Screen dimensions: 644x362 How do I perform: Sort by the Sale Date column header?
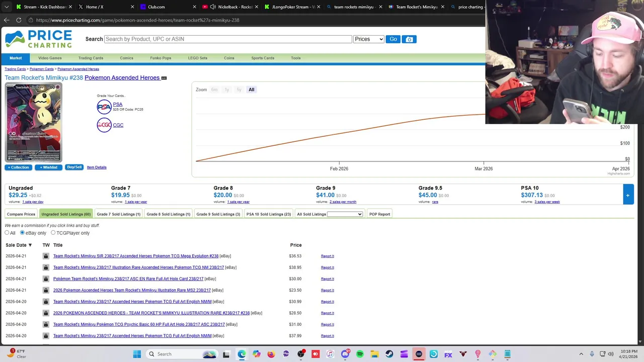point(19,245)
